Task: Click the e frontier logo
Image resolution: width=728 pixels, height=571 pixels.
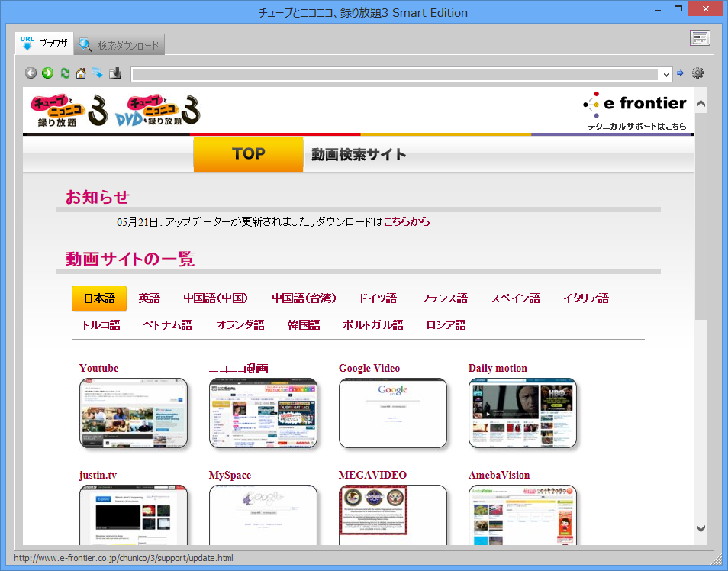Action: point(635,104)
